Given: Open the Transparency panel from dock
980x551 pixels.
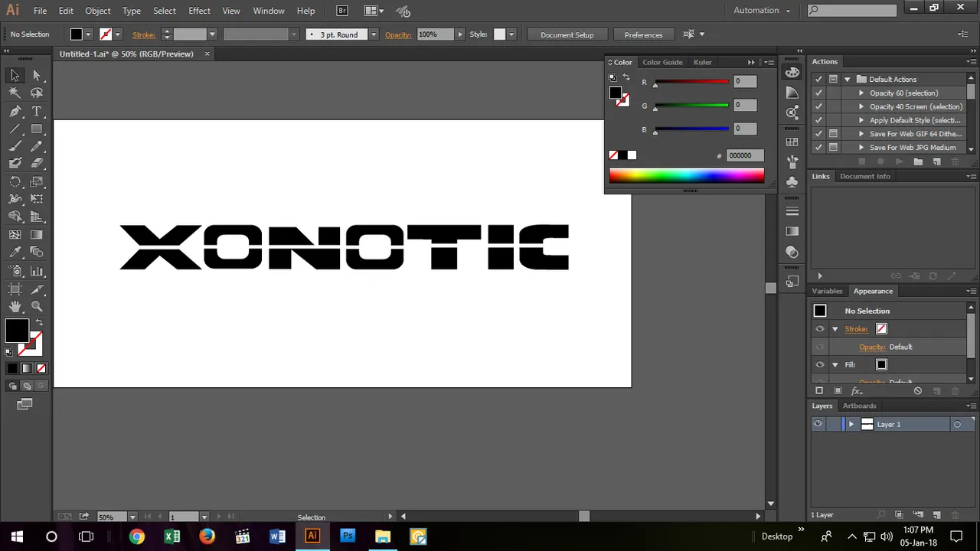Looking at the screenshot, I should pos(792,252).
